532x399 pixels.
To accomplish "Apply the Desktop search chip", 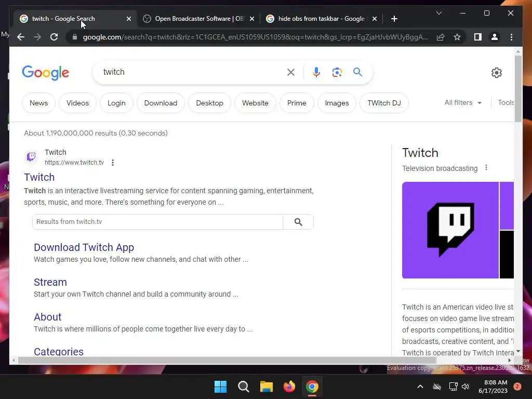I will [x=209, y=103].
